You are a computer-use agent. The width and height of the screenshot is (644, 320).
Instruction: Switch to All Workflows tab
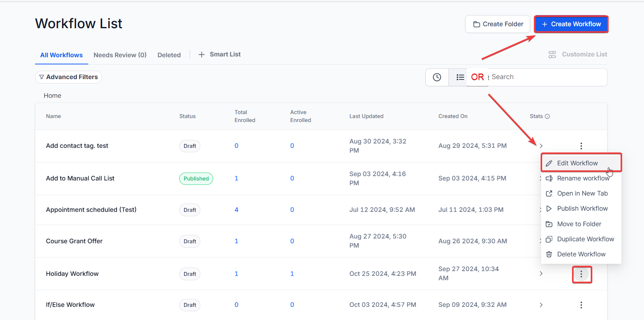pos(61,55)
